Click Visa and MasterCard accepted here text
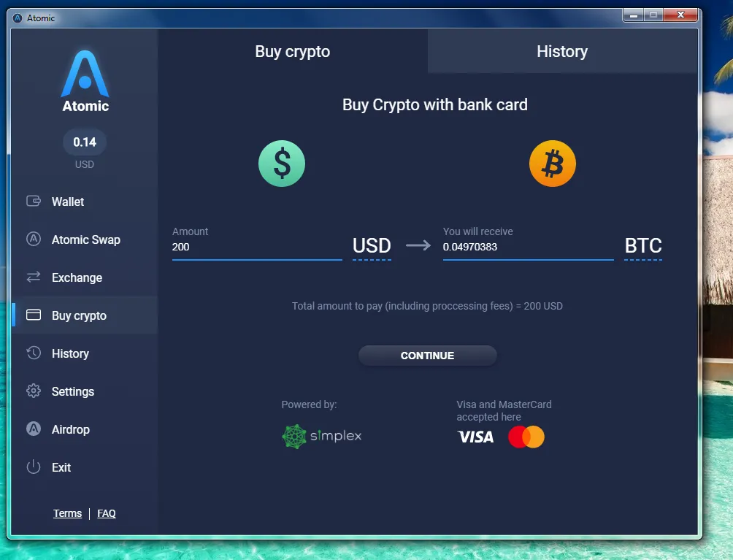This screenshot has width=733, height=560. tap(504, 410)
